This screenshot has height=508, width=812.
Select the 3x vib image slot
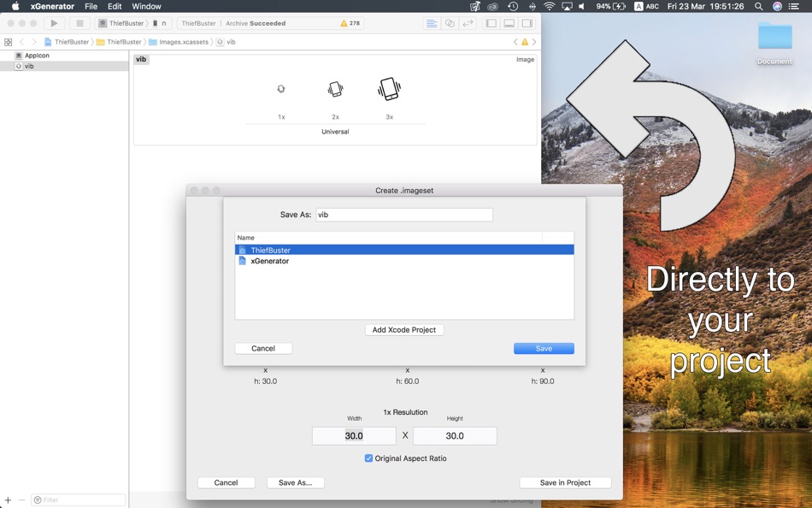[390, 89]
